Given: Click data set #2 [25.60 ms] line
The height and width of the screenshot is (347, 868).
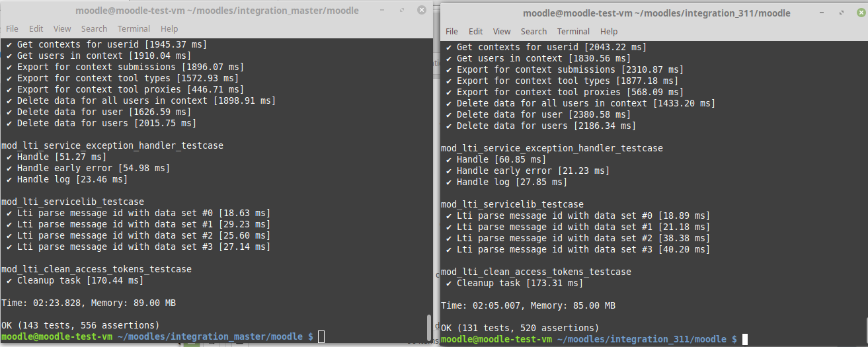Looking at the screenshot, I should click(138, 235).
